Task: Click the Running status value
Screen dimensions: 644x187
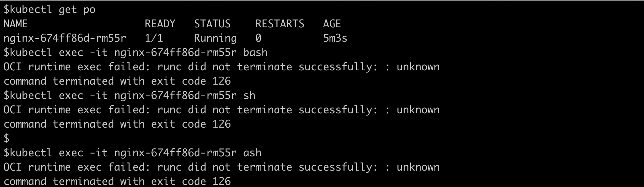Action: 215,38
